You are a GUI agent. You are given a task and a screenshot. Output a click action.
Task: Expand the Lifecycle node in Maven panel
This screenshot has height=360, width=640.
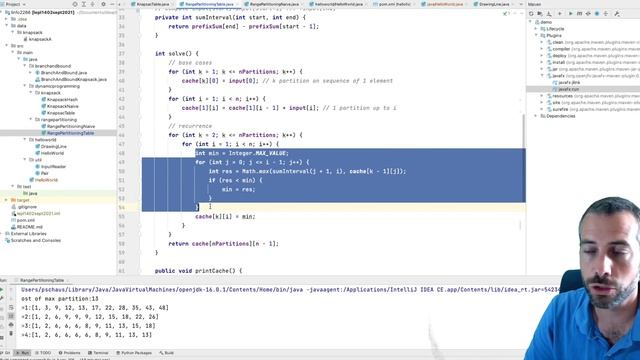point(536,29)
